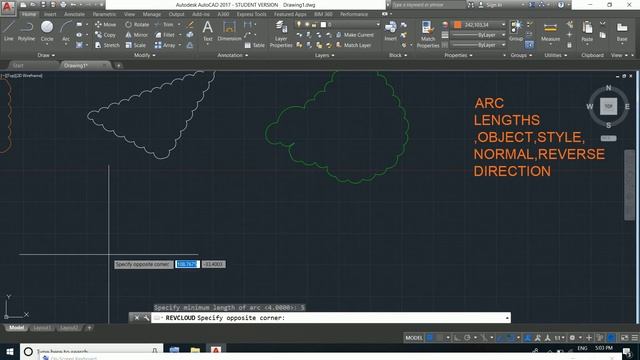Image resolution: width=640 pixels, height=360 pixels.
Task: Select the Line drawing tool
Action: coord(9,31)
